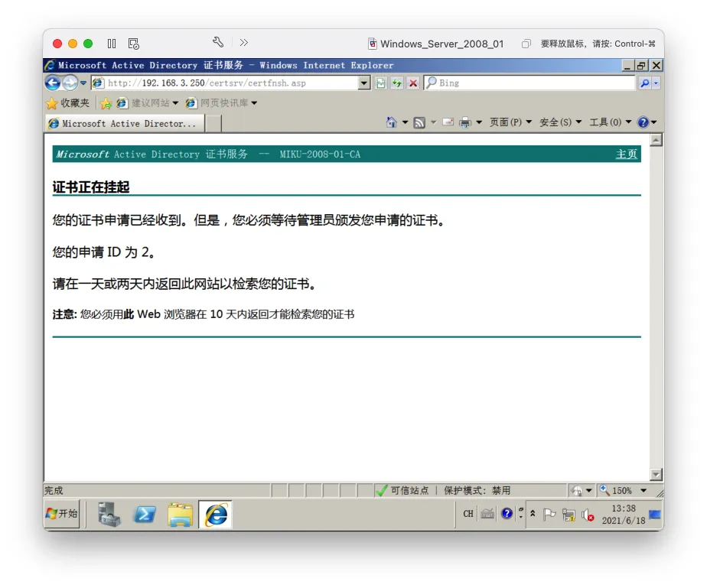Take a VM snapshot
The width and height of the screenshot is (707, 588).
[x=133, y=44]
